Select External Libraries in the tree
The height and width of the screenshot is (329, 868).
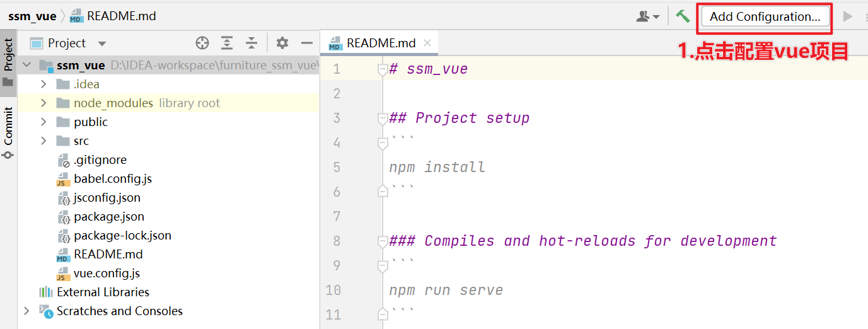click(x=103, y=292)
